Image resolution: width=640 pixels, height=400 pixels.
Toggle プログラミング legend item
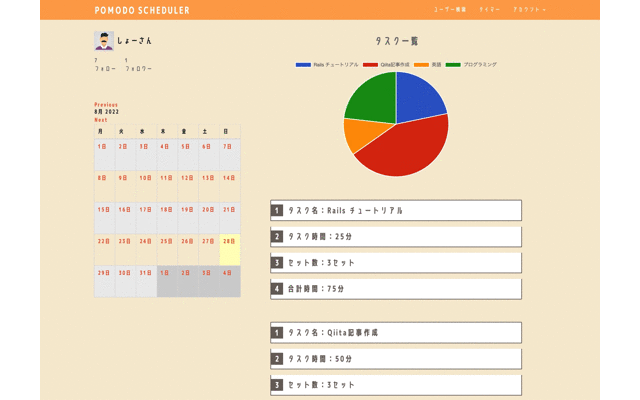[x=471, y=64]
